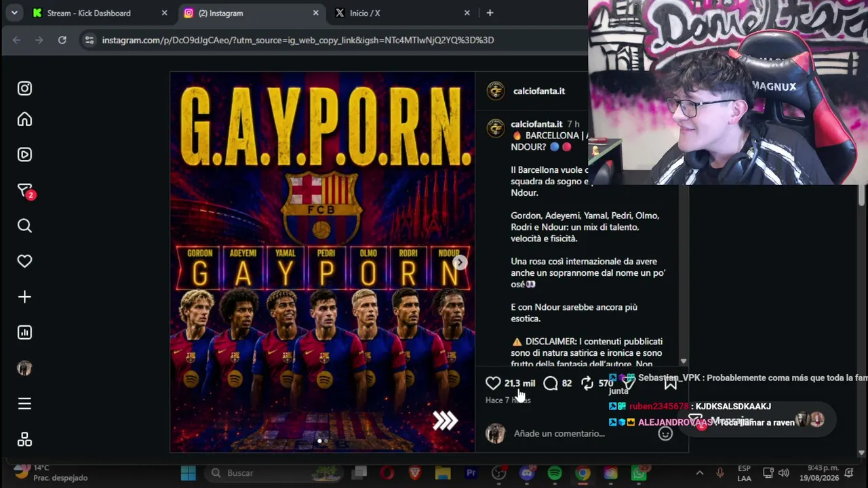
Task: Open Opera from the taskbar
Action: click(387, 473)
